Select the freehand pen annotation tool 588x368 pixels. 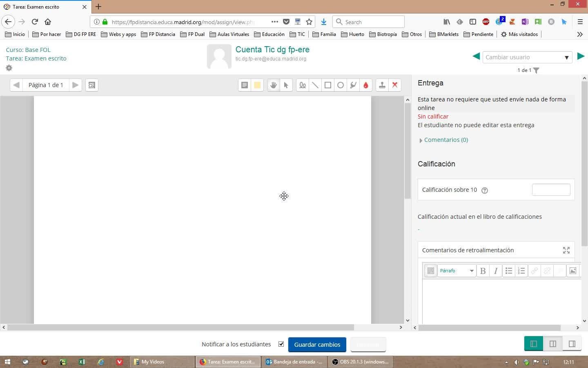coord(302,85)
